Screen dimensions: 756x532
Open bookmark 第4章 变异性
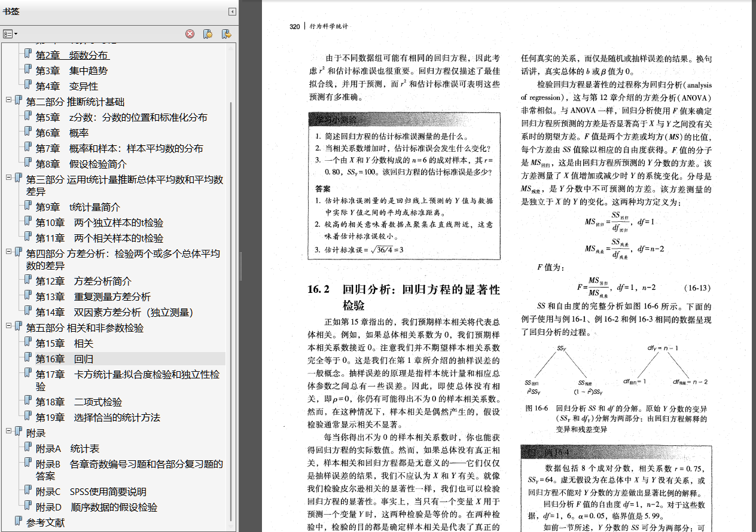click(x=67, y=86)
